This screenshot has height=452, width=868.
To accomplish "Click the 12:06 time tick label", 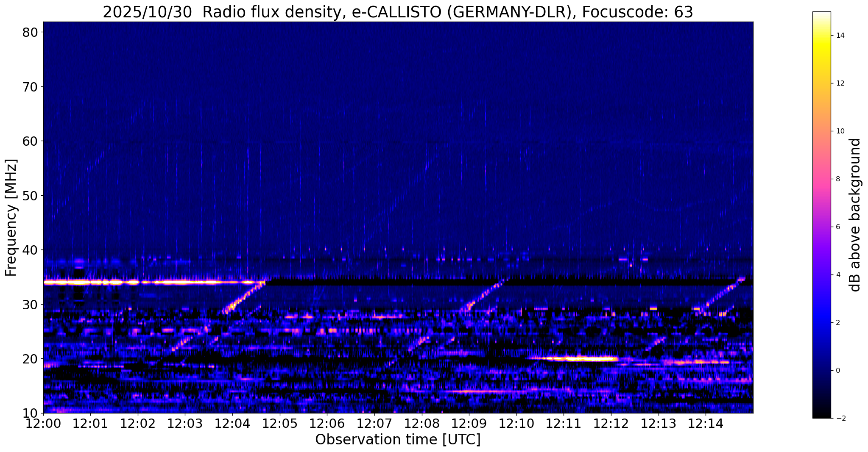I will [x=327, y=424].
